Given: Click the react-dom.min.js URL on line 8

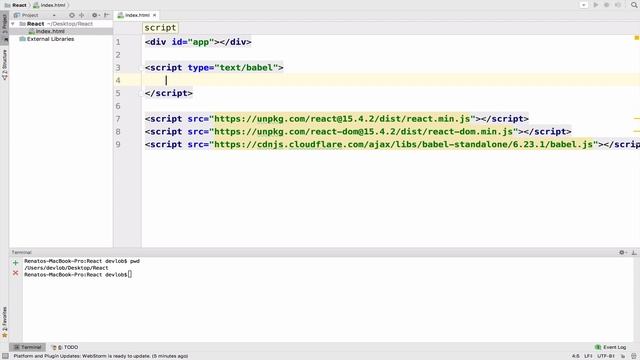Looking at the screenshot, I should pos(363,132).
